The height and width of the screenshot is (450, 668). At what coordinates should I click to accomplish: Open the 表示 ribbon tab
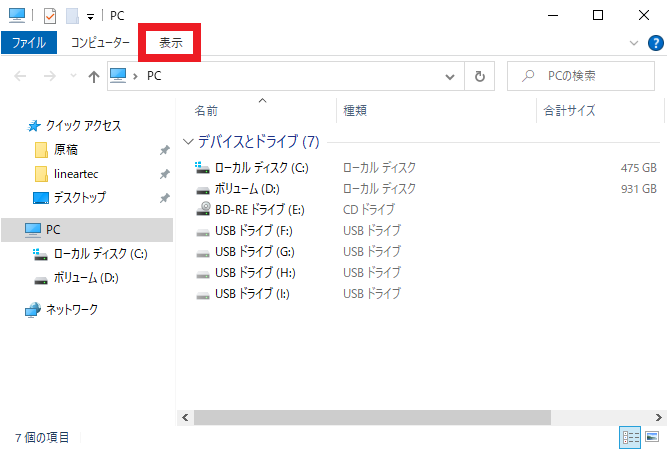point(171,43)
